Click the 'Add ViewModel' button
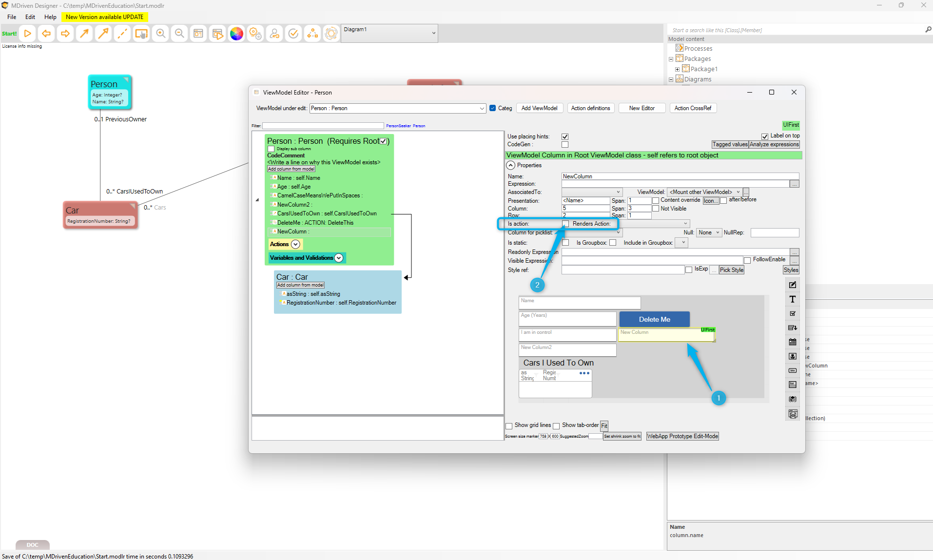This screenshot has height=560, width=933. point(539,108)
